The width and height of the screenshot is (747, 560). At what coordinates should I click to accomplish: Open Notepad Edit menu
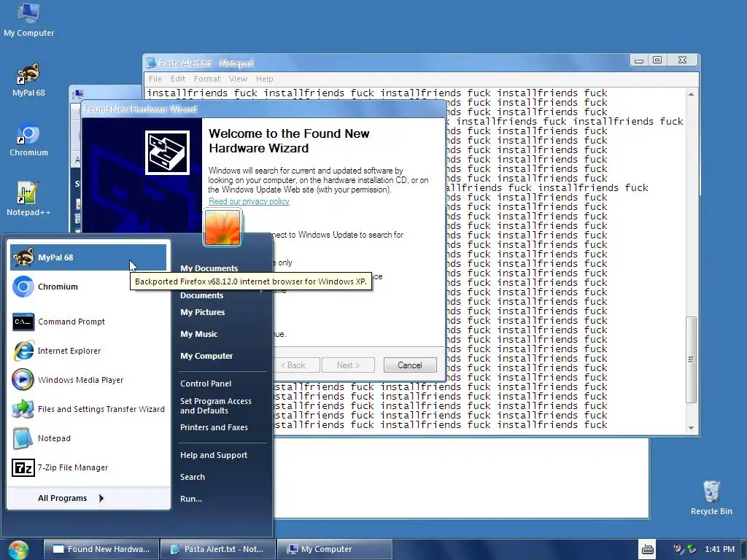(178, 79)
